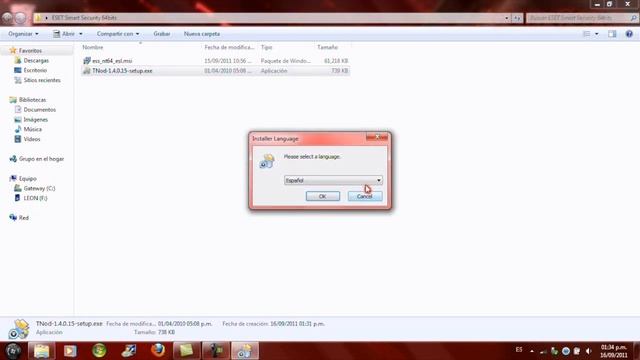Go back with the Explorer back arrow
Viewport: 640px width, 360px height.
8,18
